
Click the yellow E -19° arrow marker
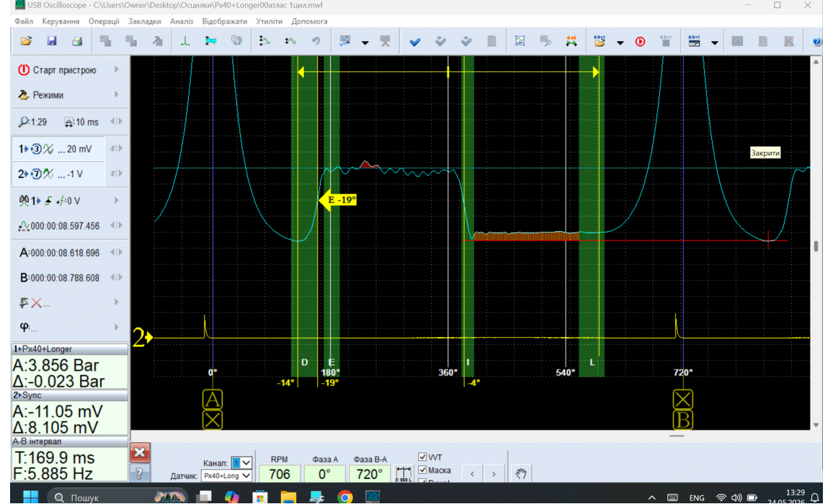pos(338,200)
